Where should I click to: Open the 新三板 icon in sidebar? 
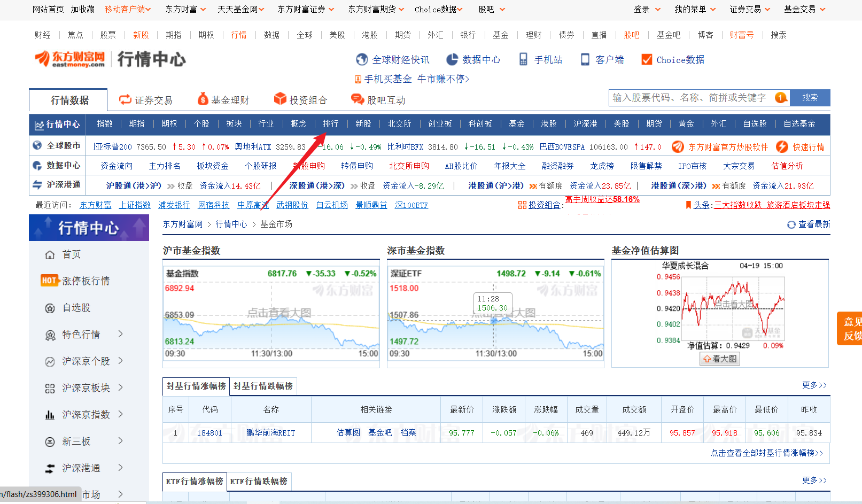(50, 441)
